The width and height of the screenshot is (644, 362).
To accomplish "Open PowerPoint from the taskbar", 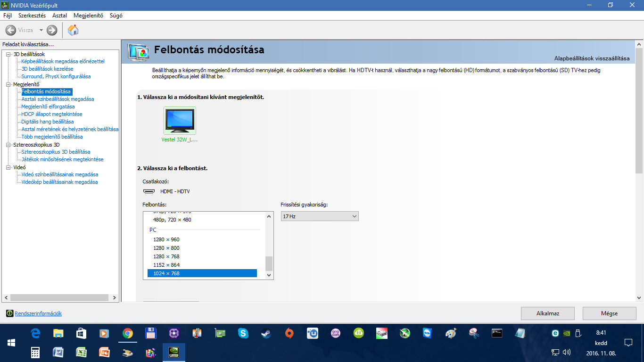I will pos(104,352).
